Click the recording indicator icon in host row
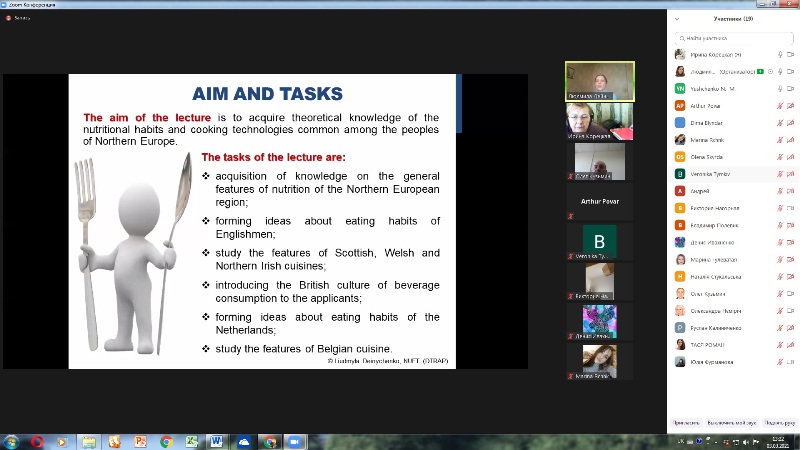 (770, 71)
